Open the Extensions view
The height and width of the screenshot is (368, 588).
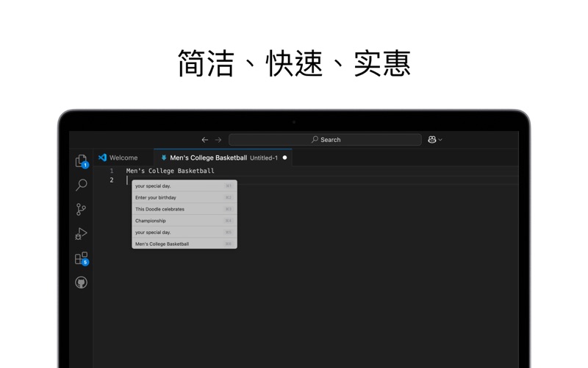click(81, 258)
